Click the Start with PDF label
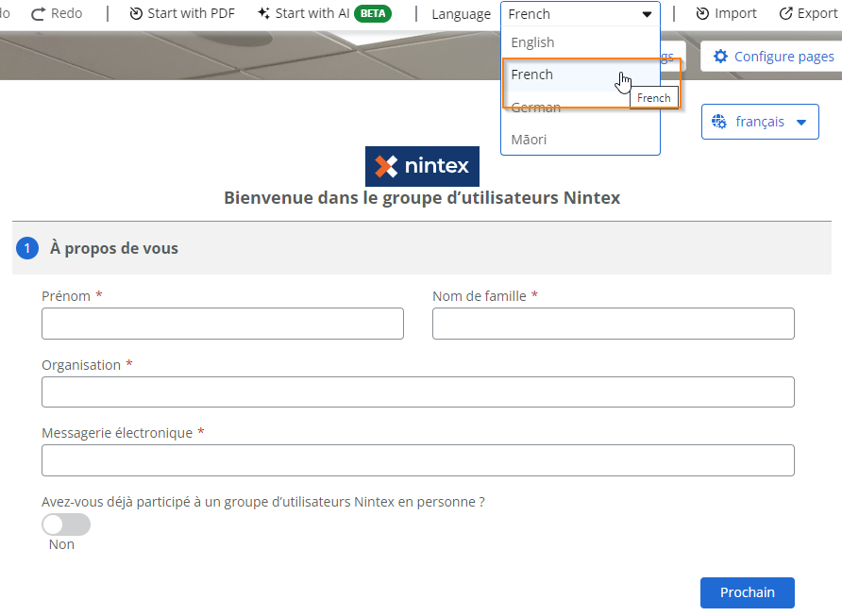This screenshot has width=842, height=616. (192, 13)
